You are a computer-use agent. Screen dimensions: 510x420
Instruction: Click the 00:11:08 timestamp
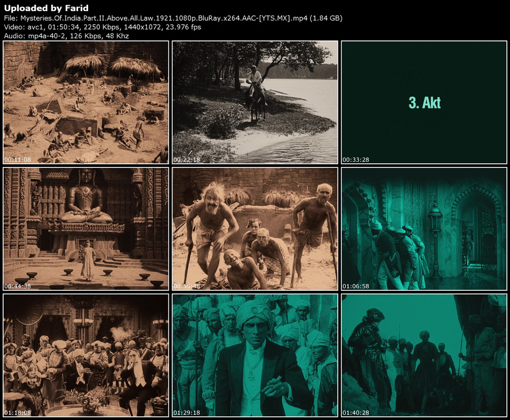click(17, 160)
